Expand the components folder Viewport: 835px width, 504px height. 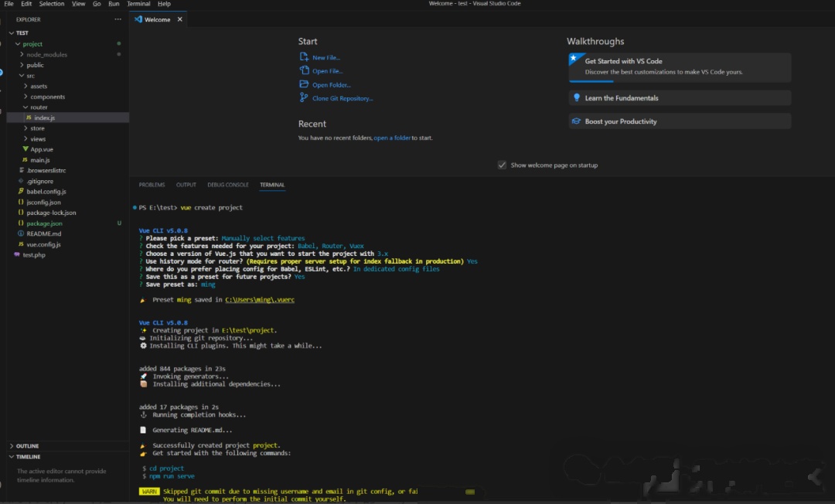coord(25,97)
